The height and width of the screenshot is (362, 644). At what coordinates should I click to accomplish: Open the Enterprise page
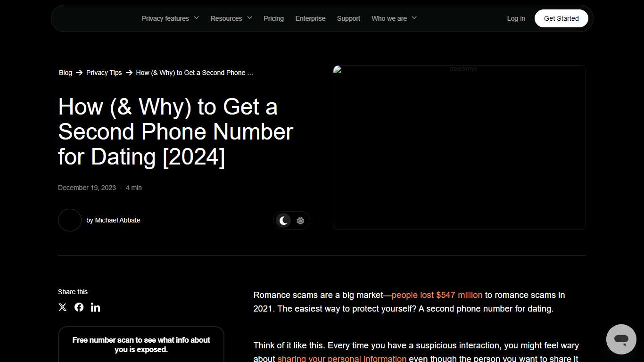pyautogui.click(x=310, y=18)
